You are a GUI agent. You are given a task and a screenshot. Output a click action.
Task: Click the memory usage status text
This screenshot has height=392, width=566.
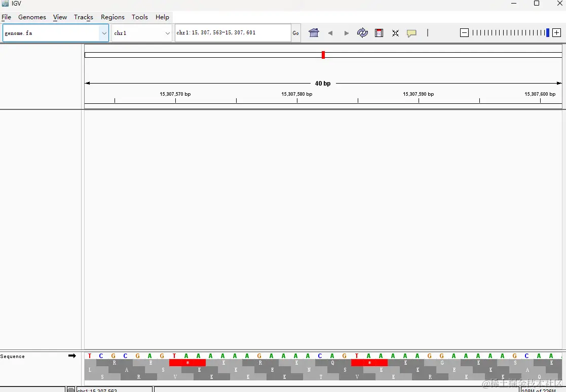pyautogui.click(x=539, y=390)
